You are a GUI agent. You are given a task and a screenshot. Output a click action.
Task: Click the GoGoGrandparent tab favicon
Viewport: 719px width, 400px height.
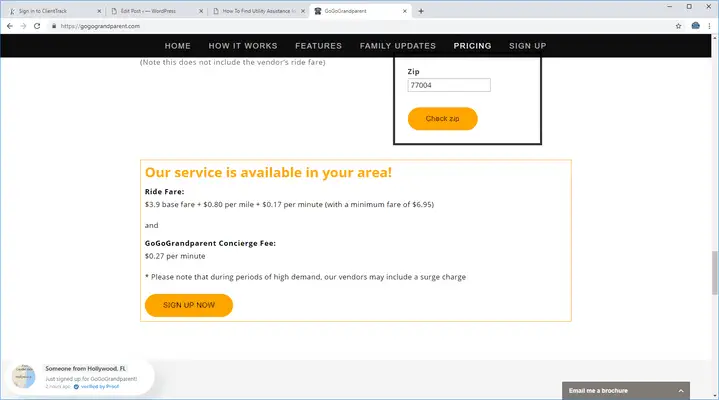point(318,11)
